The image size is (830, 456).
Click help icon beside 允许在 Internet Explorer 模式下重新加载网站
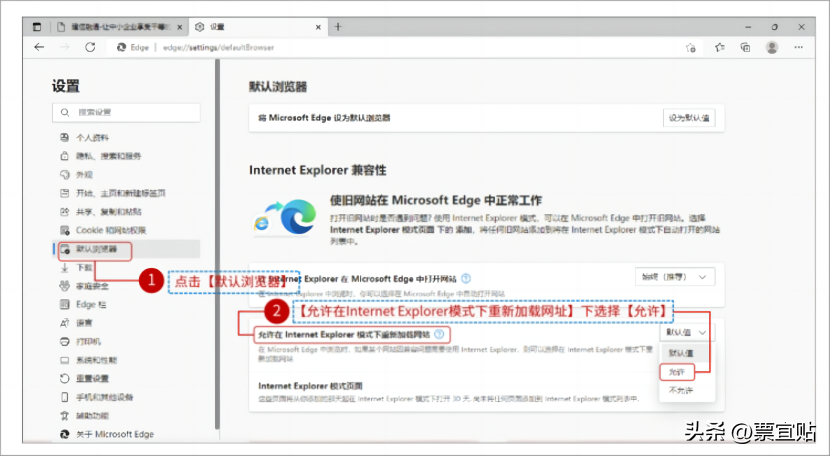coord(439,334)
